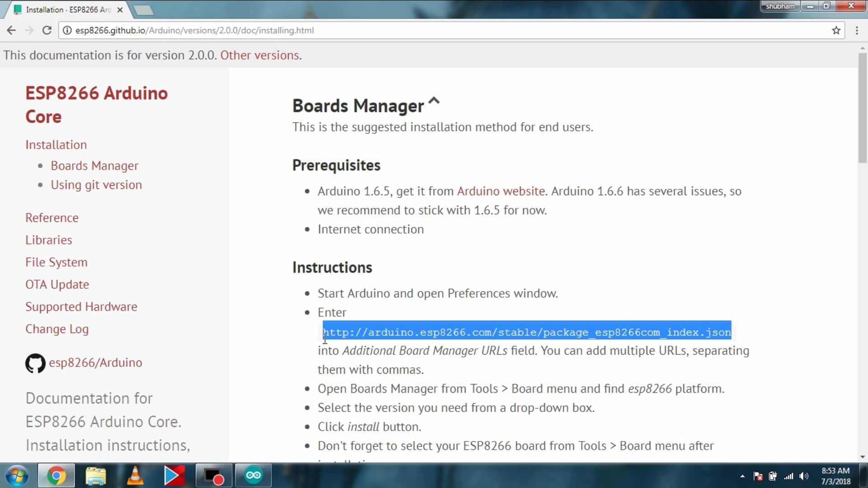Open the Arduino IDE from the taskbar
This screenshot has height=488, width=868.
(253, 475)
